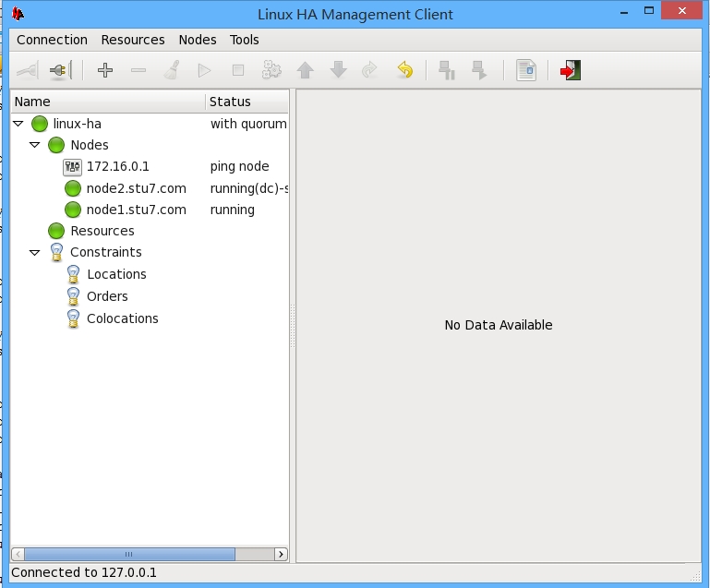Select the Orders constraint entry

tap(107, 296)
